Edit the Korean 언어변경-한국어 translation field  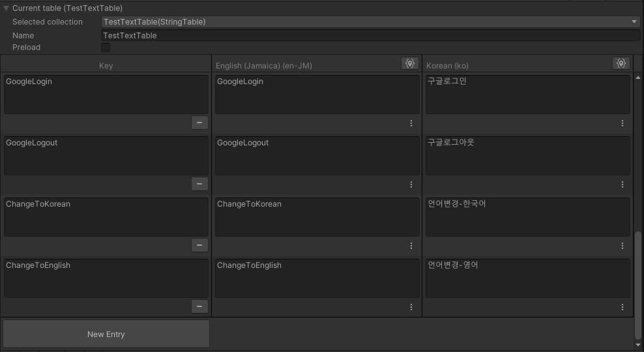pyautogui.click(x=528, y=217)
